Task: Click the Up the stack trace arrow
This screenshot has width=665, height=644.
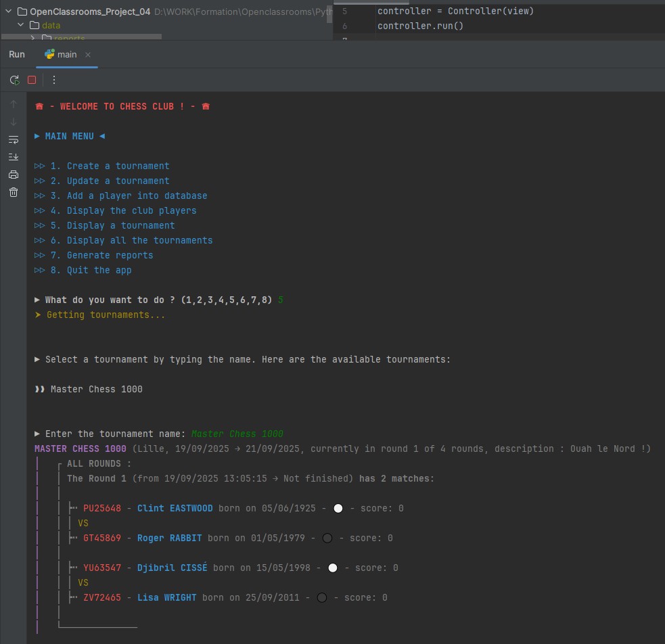Action: point(14,104)
